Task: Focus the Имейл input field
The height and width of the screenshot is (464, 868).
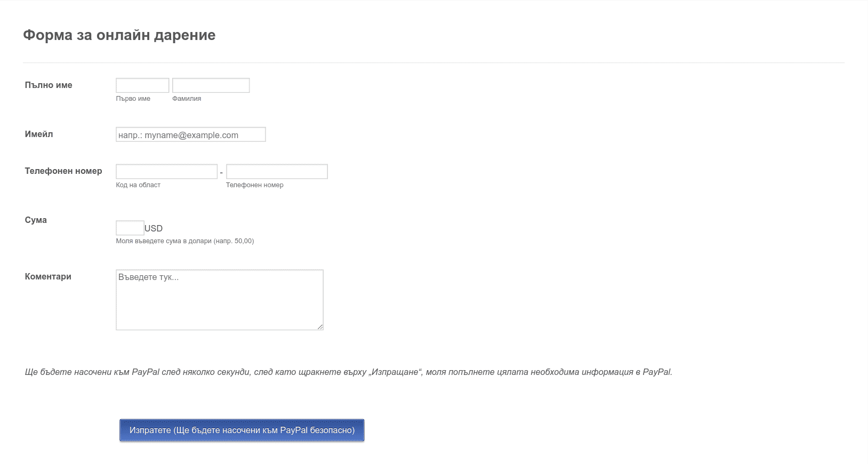Action: (x=191, y=134)
